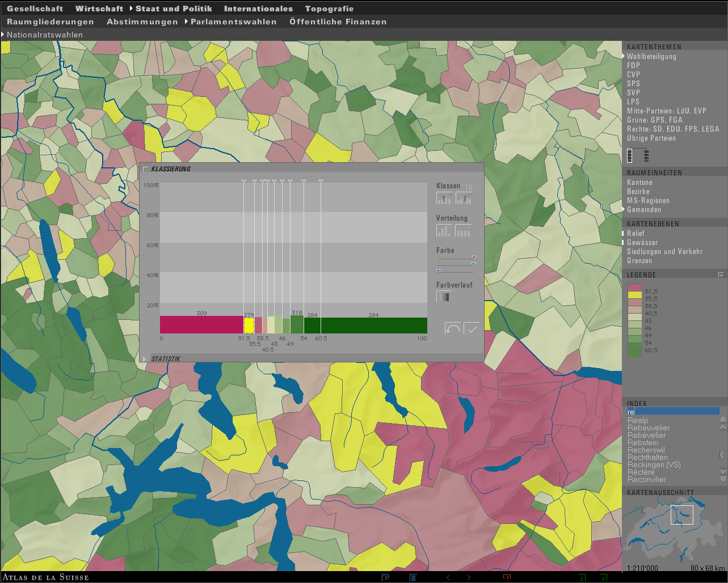The width and height of the screenshot is (728, 583).
Task: Open the Raumgliederungen submenu
Action: (x=51, y=22)
